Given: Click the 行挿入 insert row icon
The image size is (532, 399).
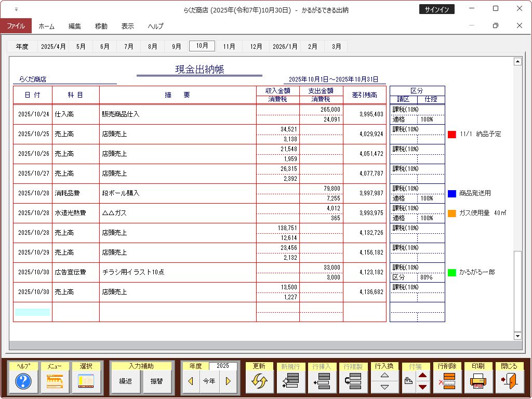Looking at the screenshot, I should [x=322, y=382].
